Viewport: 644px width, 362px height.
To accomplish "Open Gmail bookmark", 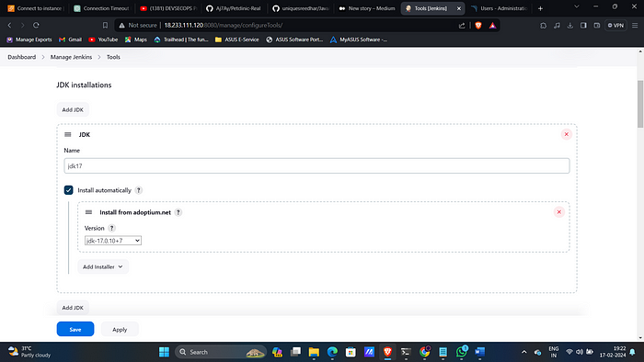I will (x=70, y=40).
